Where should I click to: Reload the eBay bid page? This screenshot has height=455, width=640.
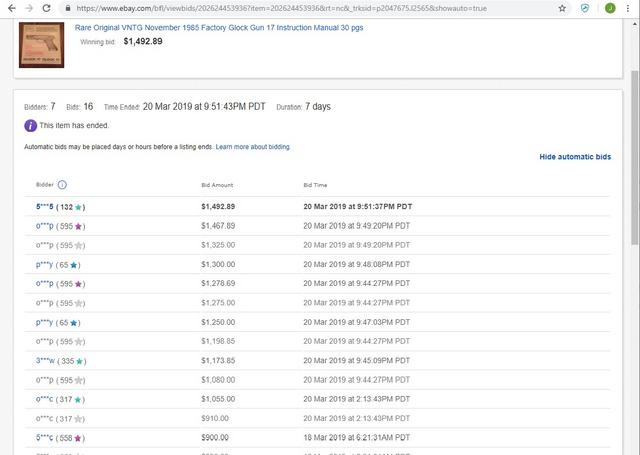(x=47, y=8)
